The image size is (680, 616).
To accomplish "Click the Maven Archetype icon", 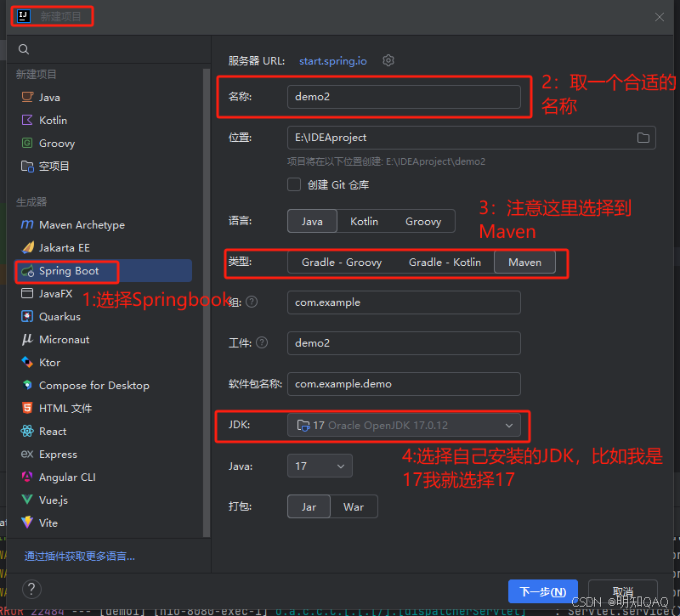I will point(27,224).
